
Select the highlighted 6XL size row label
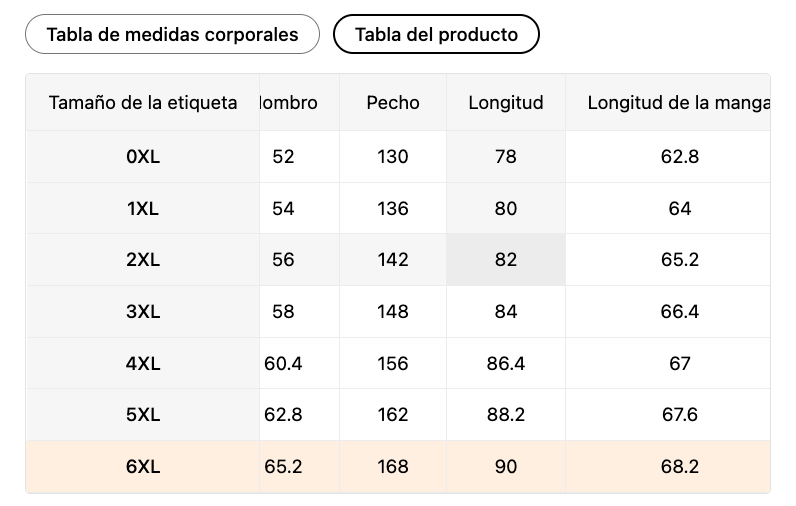143,467
